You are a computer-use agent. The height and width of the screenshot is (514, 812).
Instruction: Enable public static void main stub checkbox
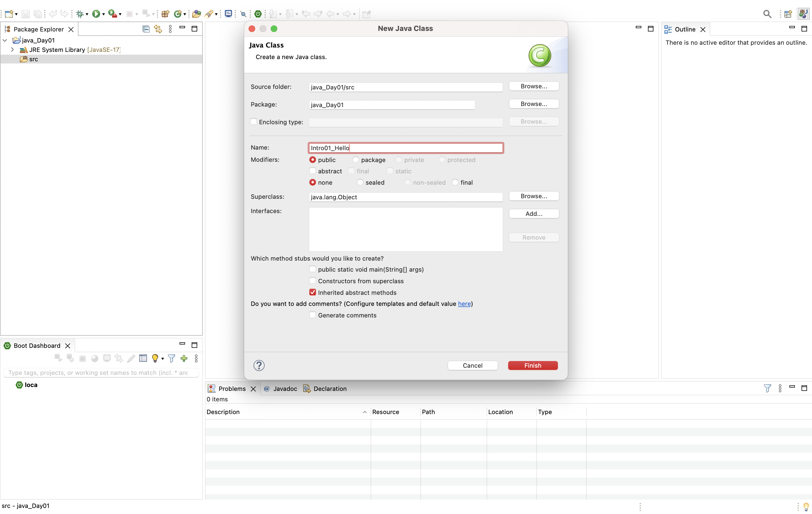313,269
